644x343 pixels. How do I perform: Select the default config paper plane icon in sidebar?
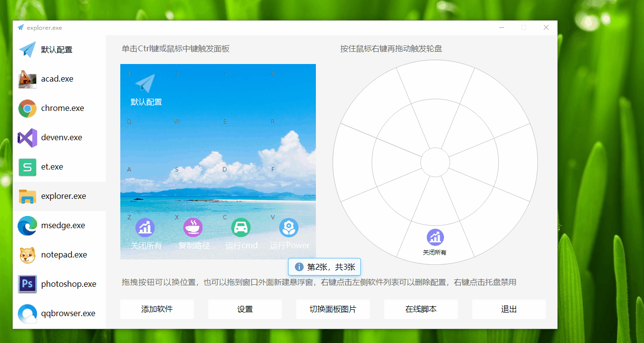[27, 49]
